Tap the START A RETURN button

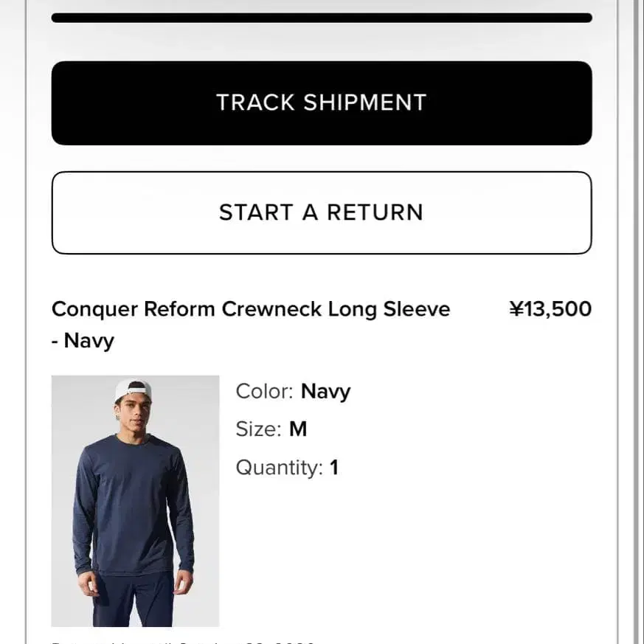pyautogui.click(x=322, y=212)
